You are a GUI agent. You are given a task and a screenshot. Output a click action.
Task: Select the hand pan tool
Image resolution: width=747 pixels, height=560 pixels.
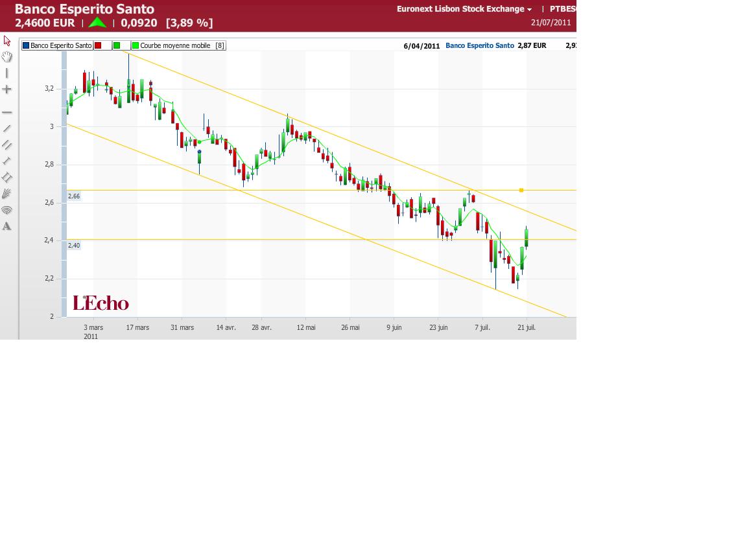pos(6,56)
